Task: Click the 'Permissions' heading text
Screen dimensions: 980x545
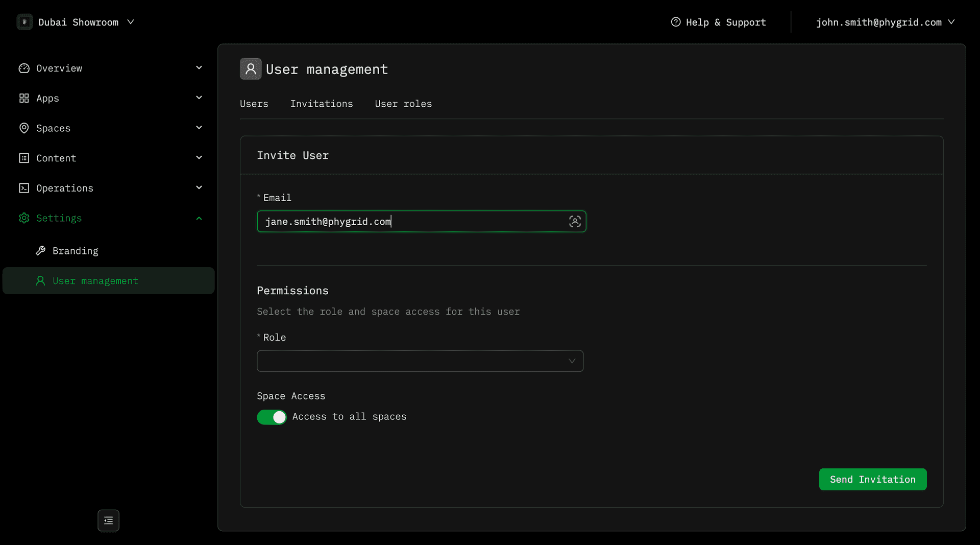Action: pos(292,291)
